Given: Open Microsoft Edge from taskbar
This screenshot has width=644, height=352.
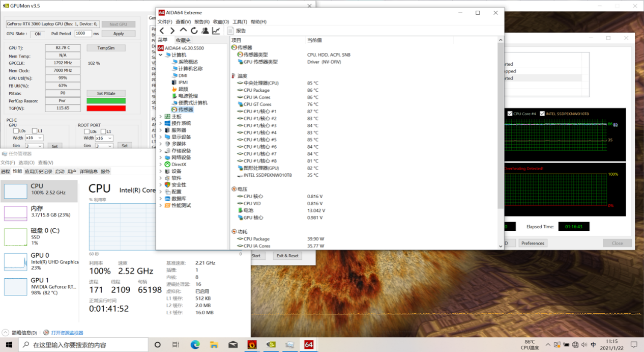Looking at the screenshot, I should click(195, 345).
